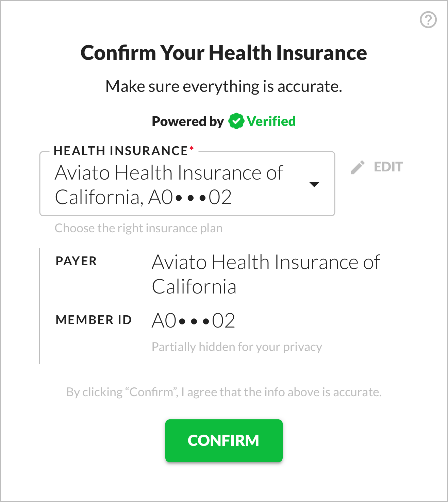Expand the insurance plan dropdown arrow

pyautogui.click(x=314, y=184)
